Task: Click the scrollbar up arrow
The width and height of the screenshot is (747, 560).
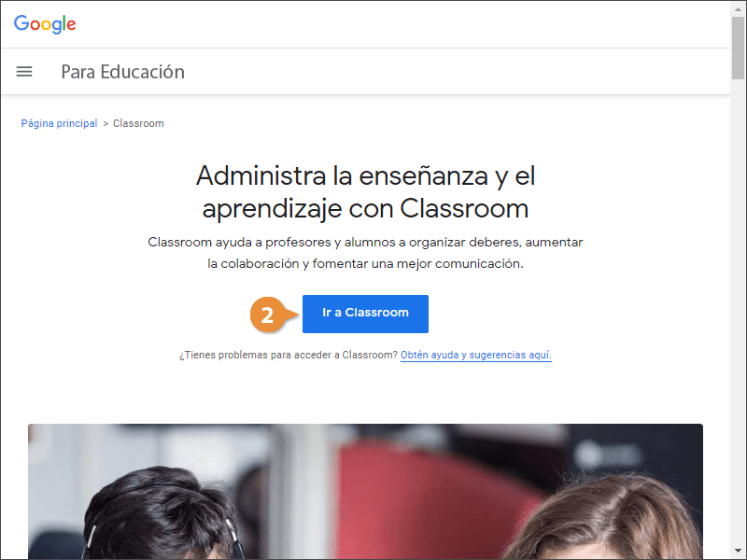Action: pyautogui.click(x=738, y=8)
